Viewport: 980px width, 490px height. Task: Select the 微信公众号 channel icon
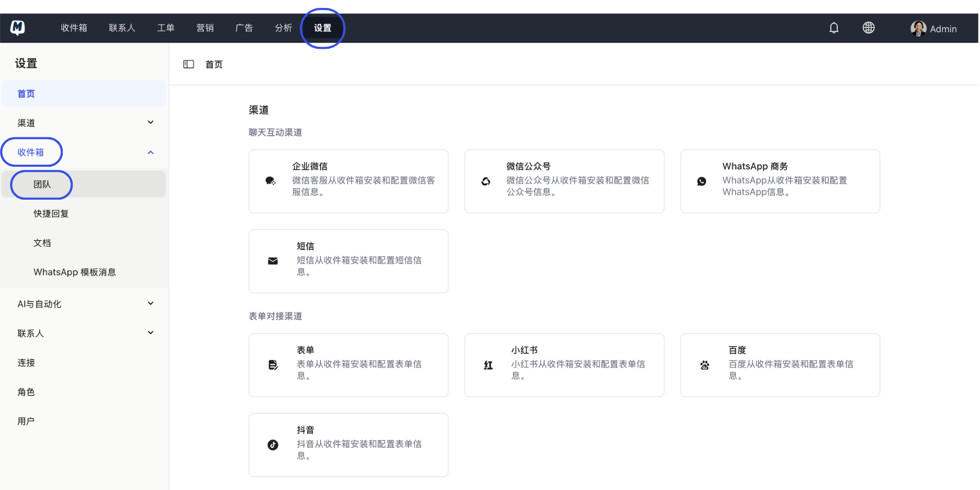(486, 181)
